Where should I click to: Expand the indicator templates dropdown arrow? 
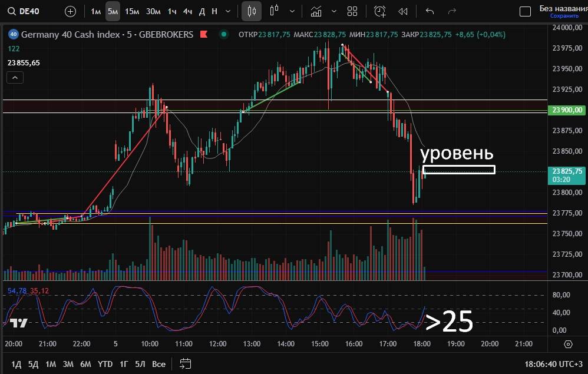pos(334,11)
